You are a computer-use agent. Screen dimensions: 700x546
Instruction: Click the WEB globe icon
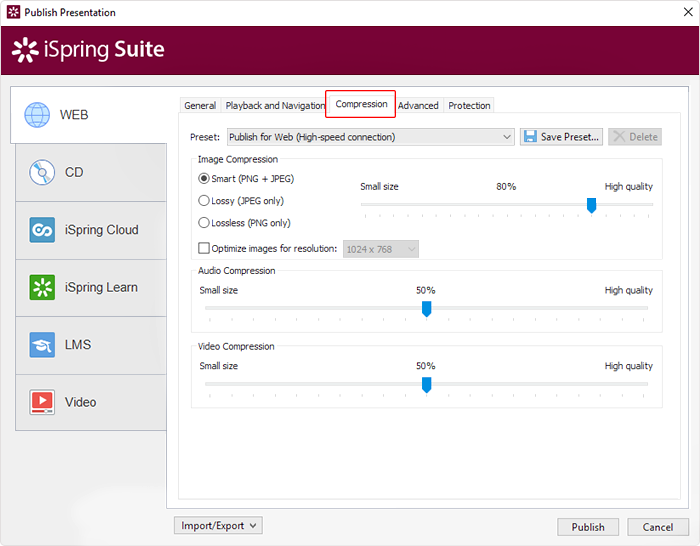pyautogui.click(x=37, y=115)
